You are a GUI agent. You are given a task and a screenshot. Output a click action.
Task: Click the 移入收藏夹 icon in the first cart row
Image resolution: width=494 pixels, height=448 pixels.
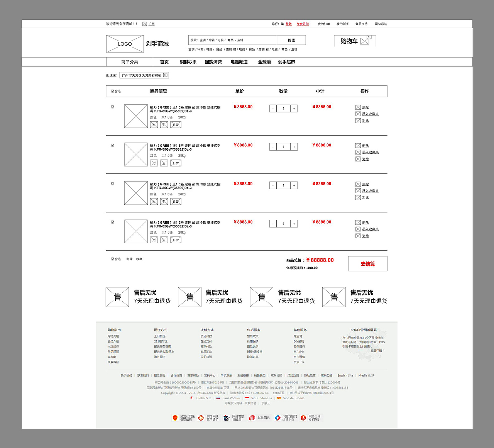358,114
